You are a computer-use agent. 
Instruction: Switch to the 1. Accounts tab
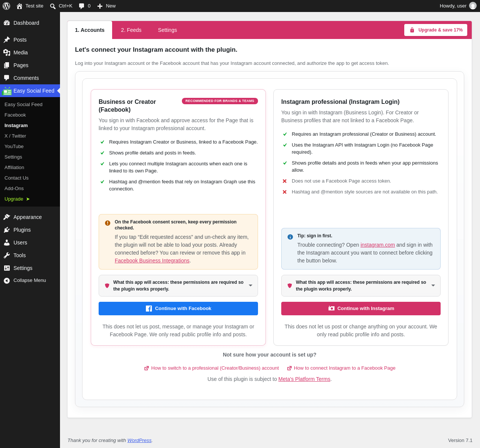tap(90, 30)
